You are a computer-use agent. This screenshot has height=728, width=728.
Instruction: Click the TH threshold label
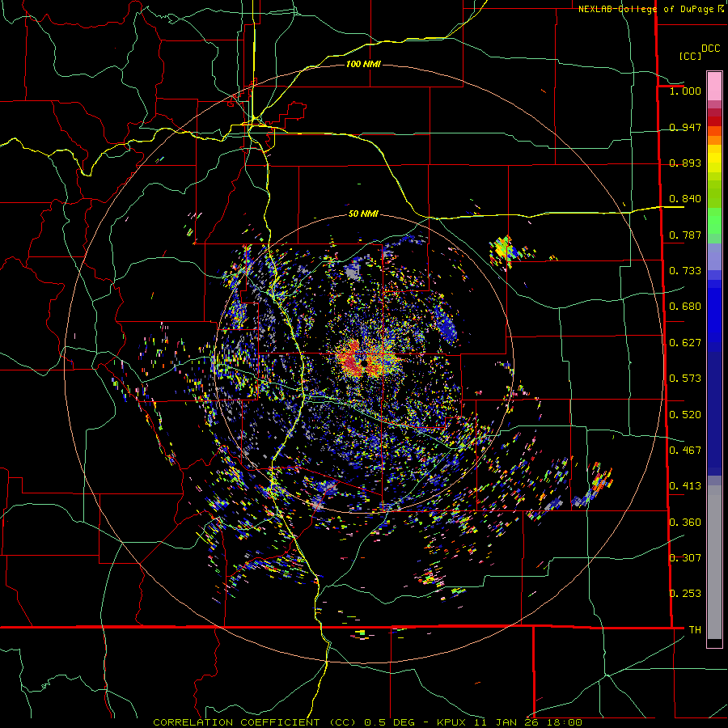(695, 630)
